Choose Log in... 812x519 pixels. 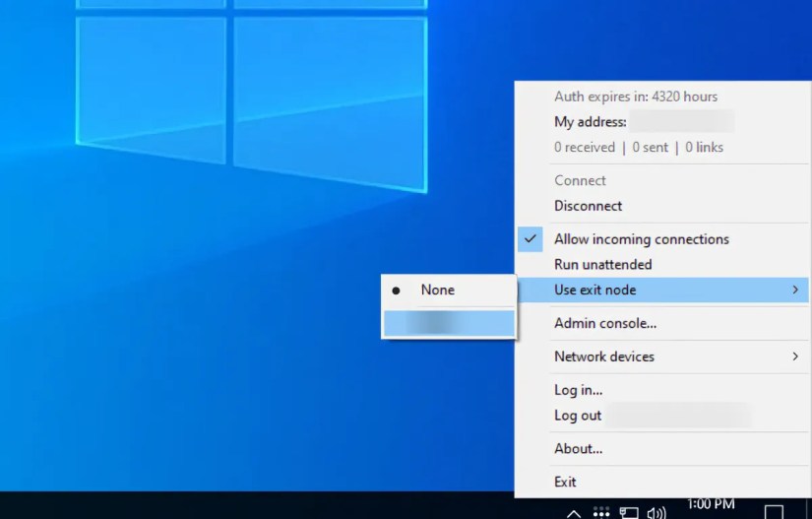click(x=662, y=390)
